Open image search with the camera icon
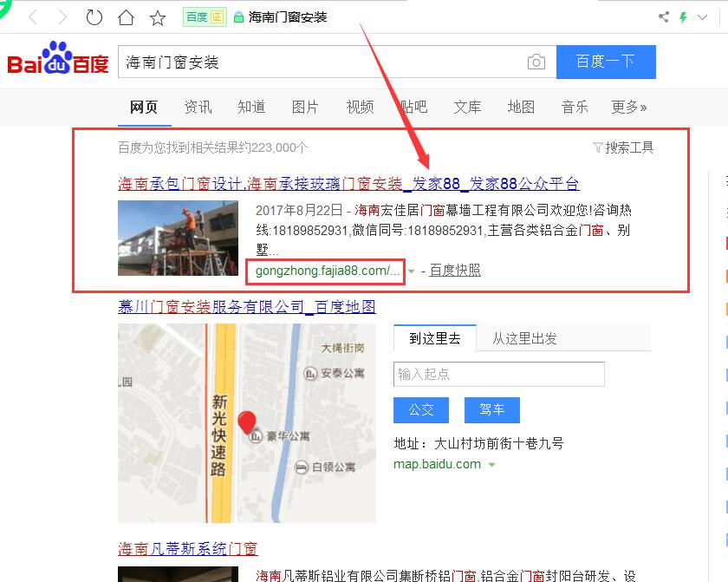728x582 pixels. point(536,62)
